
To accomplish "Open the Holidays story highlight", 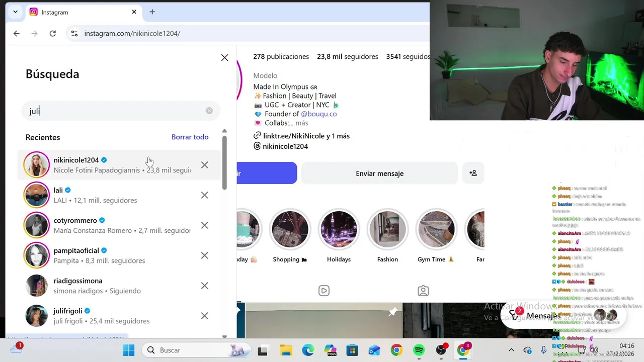I will coord(339,236).
